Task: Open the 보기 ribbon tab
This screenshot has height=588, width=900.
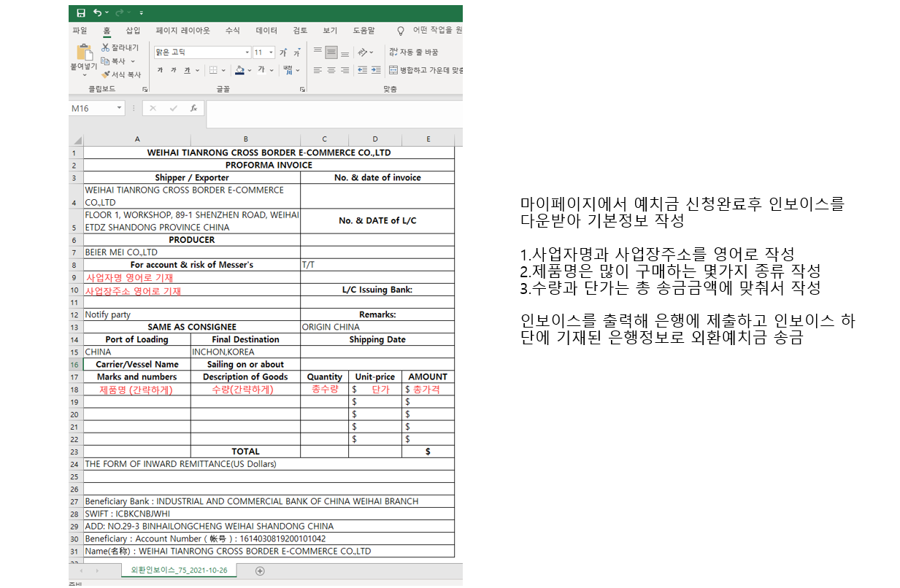Action: (330, 31)
